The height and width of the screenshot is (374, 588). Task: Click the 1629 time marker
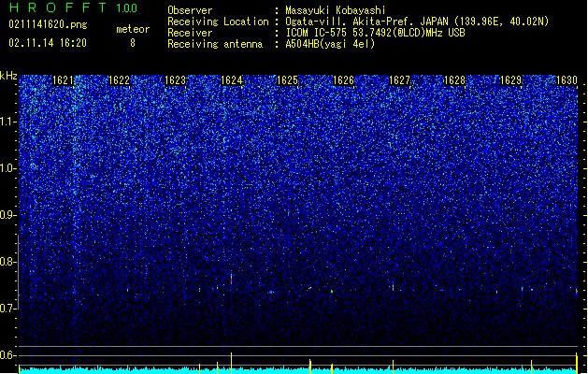pos(510,80)
